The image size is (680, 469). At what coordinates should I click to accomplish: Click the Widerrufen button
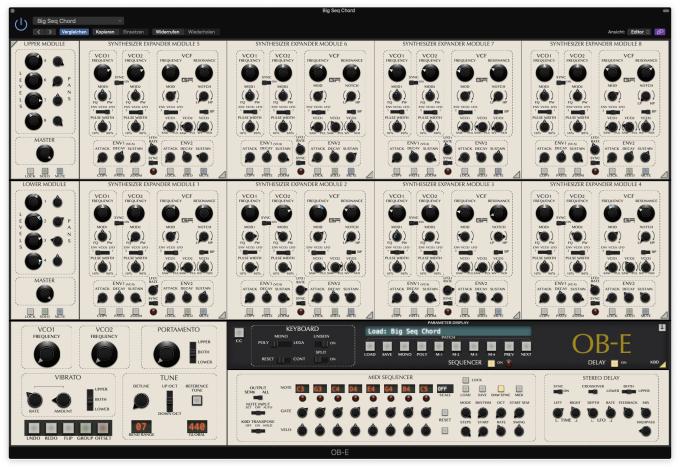(x=167, y=32)
